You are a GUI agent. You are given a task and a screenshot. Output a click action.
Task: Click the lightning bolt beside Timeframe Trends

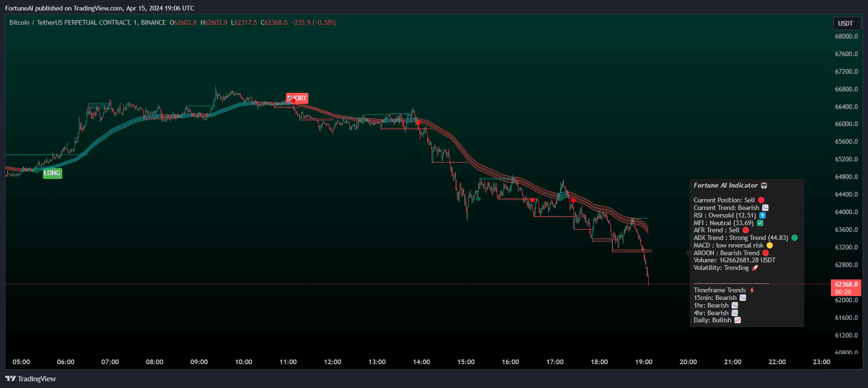(752, 290)
